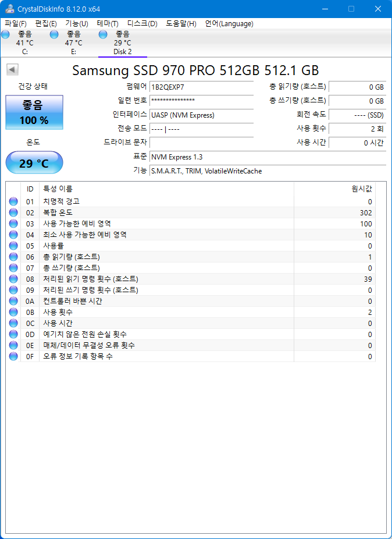392x539 pixels.
Task: Switch to the E: drive tab
Action: coord(73,43)
